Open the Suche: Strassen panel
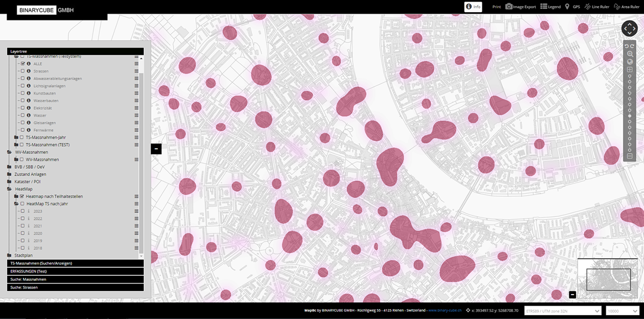This screenshot has width=644, height=319. coord(75,287)
